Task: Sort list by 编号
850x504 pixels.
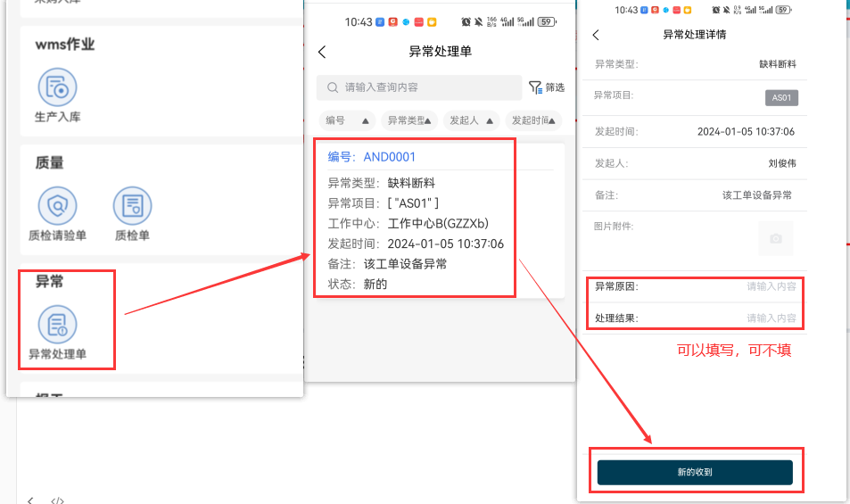Action: (348, 120)
